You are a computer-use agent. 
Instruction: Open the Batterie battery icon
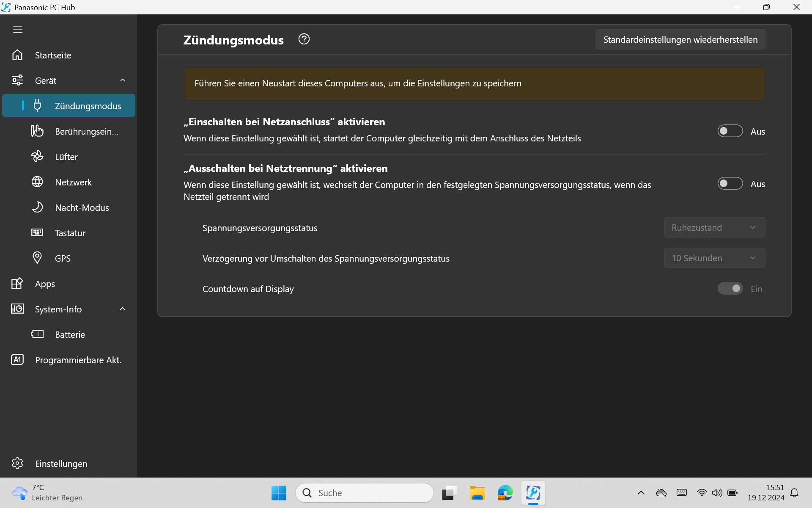pos(37,334)
